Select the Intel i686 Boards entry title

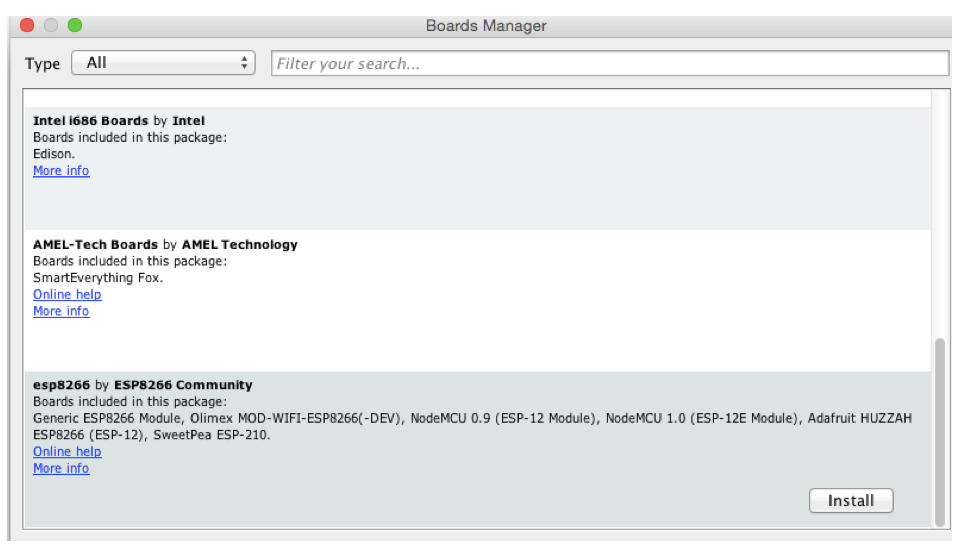click(x=119, y=121)
